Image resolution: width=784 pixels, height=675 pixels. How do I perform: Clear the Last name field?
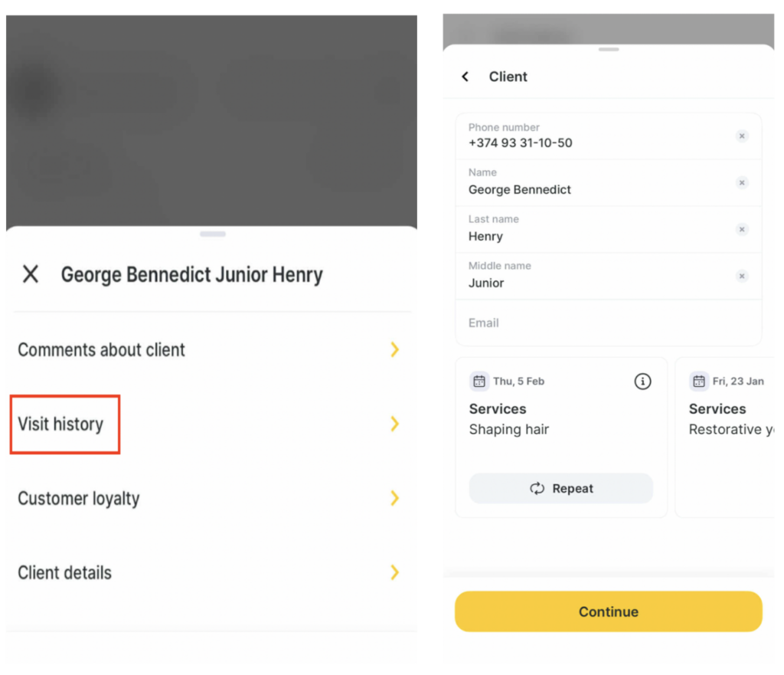coord(741,230)
